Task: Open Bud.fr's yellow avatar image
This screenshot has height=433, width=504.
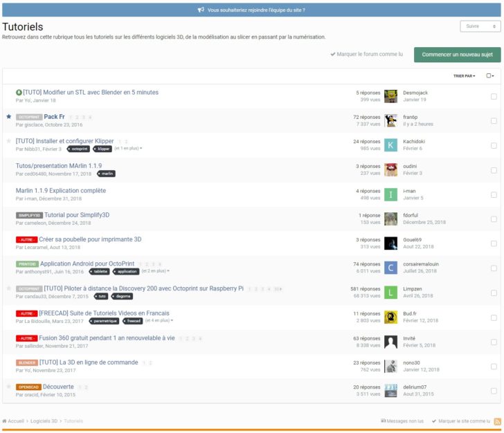Action: pos(390,317)
